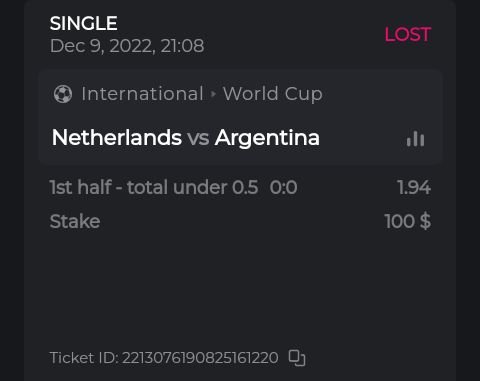This screenshot has height=381, width=480.
Task: Click the LOST status label
Action: (x=408, y=34)
